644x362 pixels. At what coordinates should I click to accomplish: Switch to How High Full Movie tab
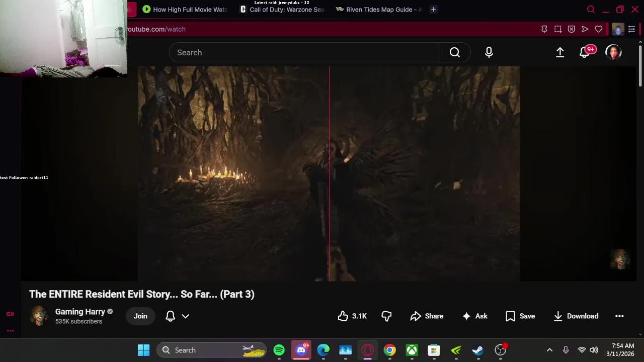point(185,10)
